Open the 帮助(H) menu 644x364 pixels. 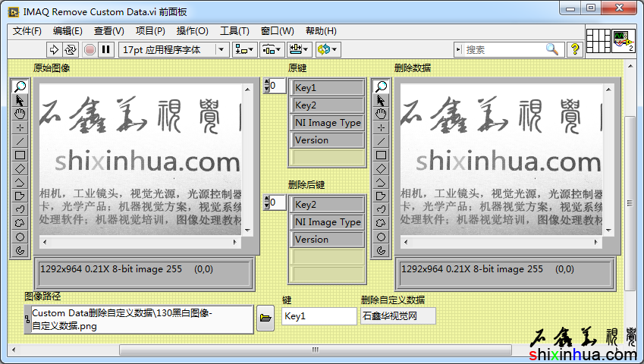[x=321, y=31]
